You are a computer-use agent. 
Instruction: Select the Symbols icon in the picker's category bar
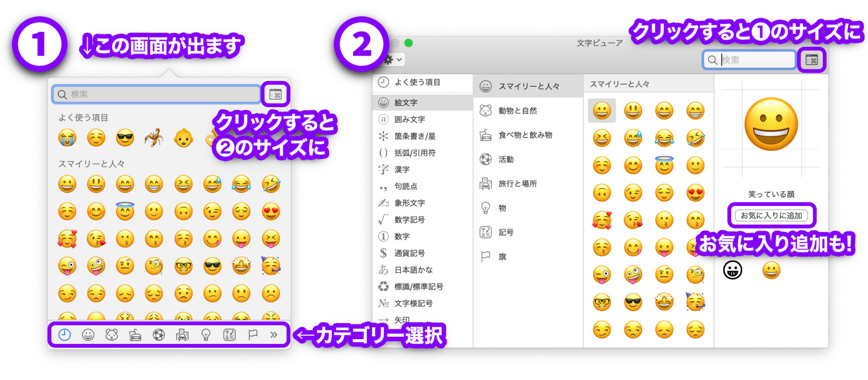[230, 335]
